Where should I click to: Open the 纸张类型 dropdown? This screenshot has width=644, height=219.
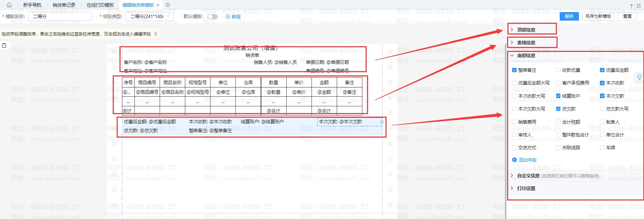point(149,16)
